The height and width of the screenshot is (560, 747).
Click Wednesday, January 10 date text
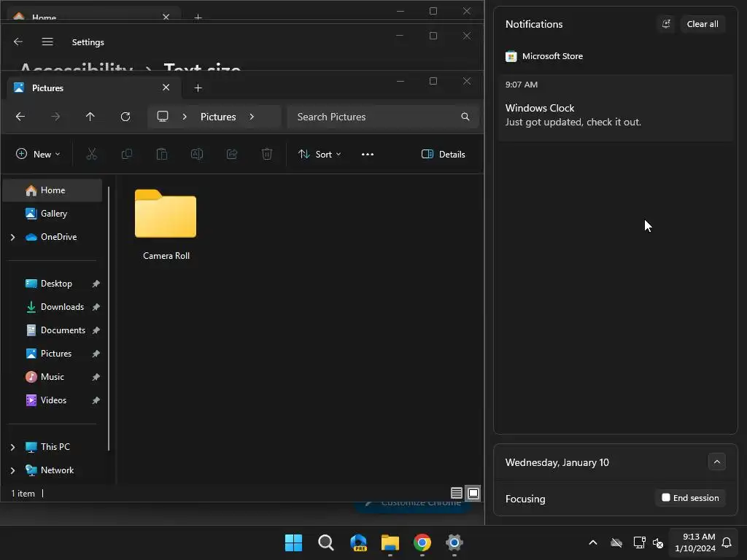click(x=557, y=463)
